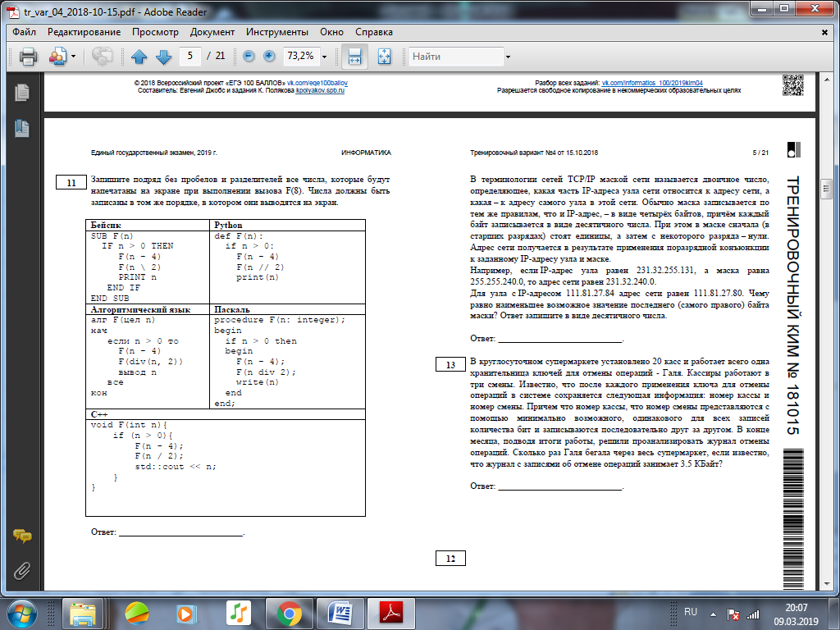Open the Pages thumbnails panel icon
This screenshot has height=630, width=840.
[x=22, y=93]
